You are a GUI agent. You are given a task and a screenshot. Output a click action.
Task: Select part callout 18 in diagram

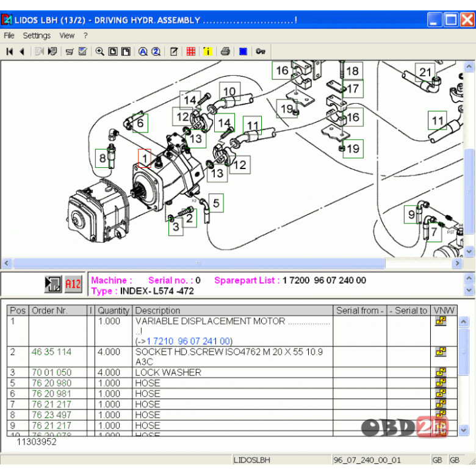point(353,71)
